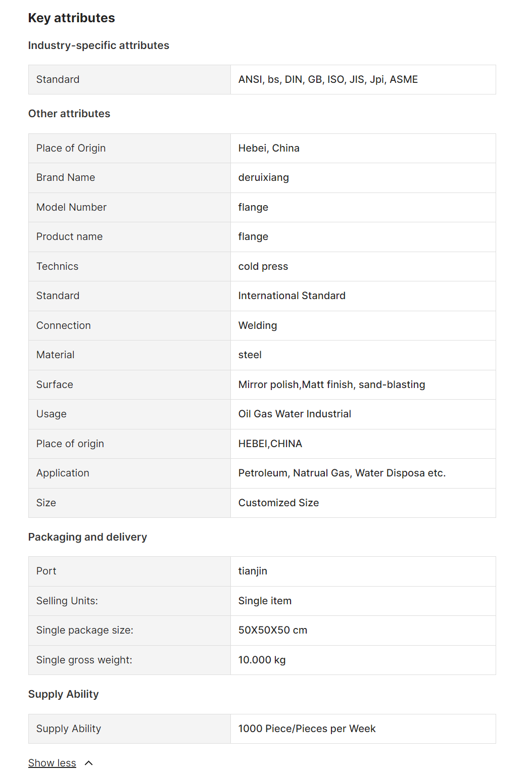The width and height of the screenshot is (532, 772).
Task: Click the Welding connection value
Action: coord(258,325)
